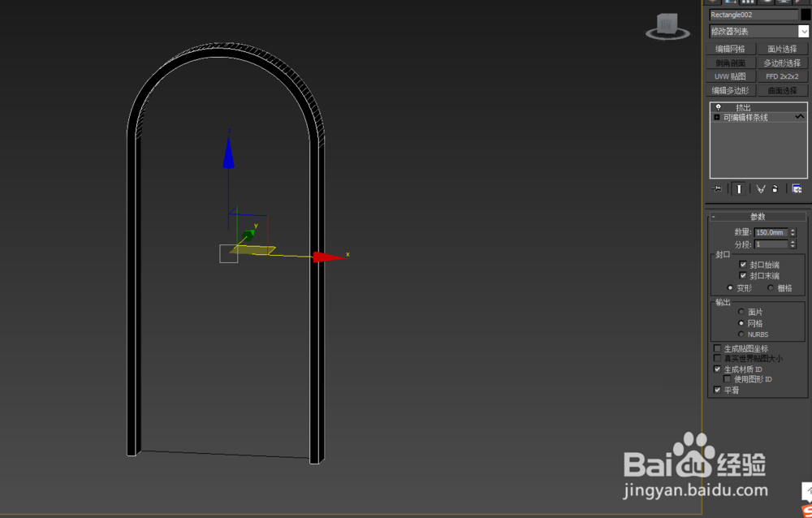Image resolution: width=812 pixels, height=518 pixels.
Task: Collapse the 参数 rollout
Action: click(758, 217)
